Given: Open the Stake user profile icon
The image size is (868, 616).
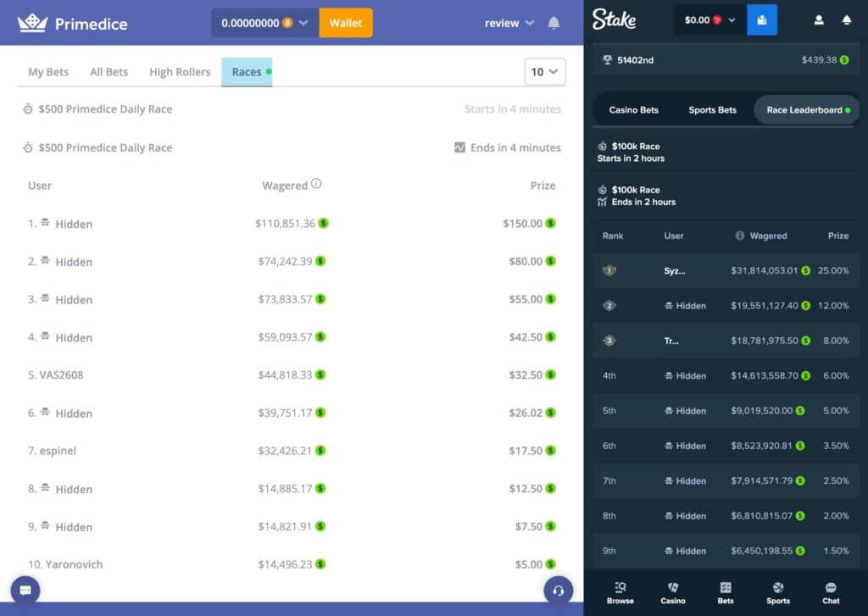Looking at the screenshot, I should (x=819, y=20).
